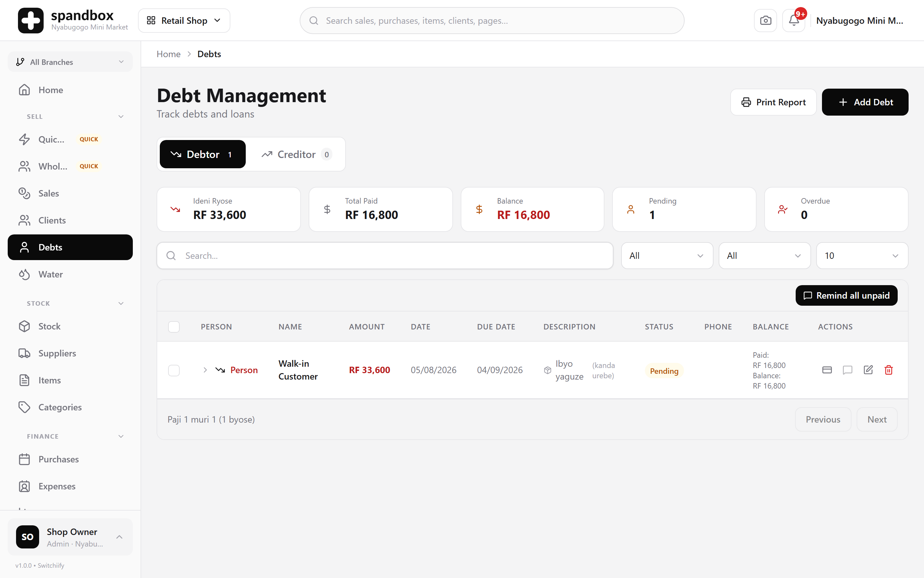This screenshot has height=578, width=924.
Task: Click the Items document icon
Action: [x=24, y=380]
